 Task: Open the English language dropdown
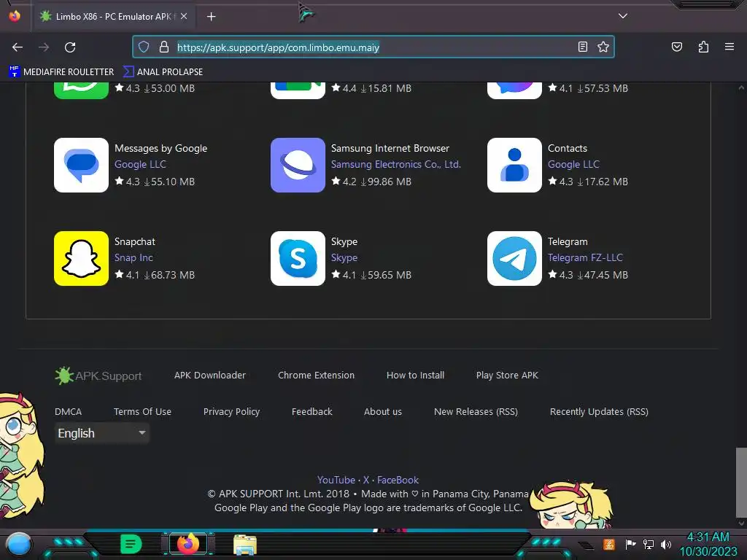coord(102,433)
